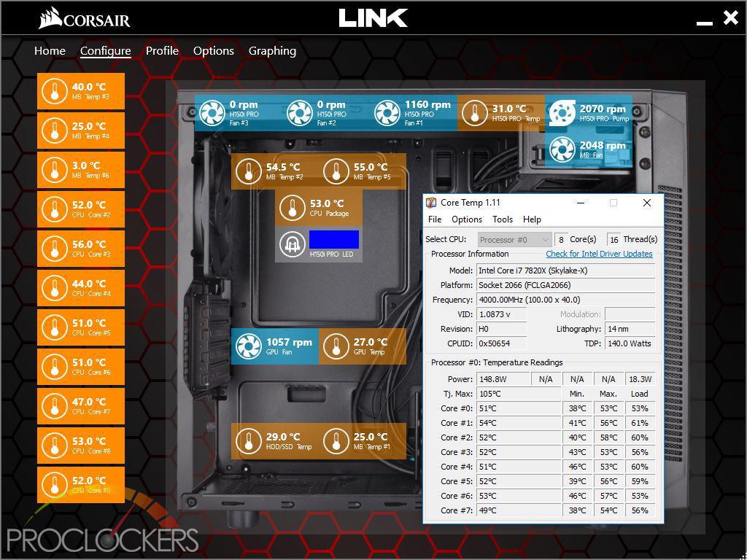Viewport: 747px width, 560px height.
Task: Open the File menu in Core Temp
Action: [435, 219]
